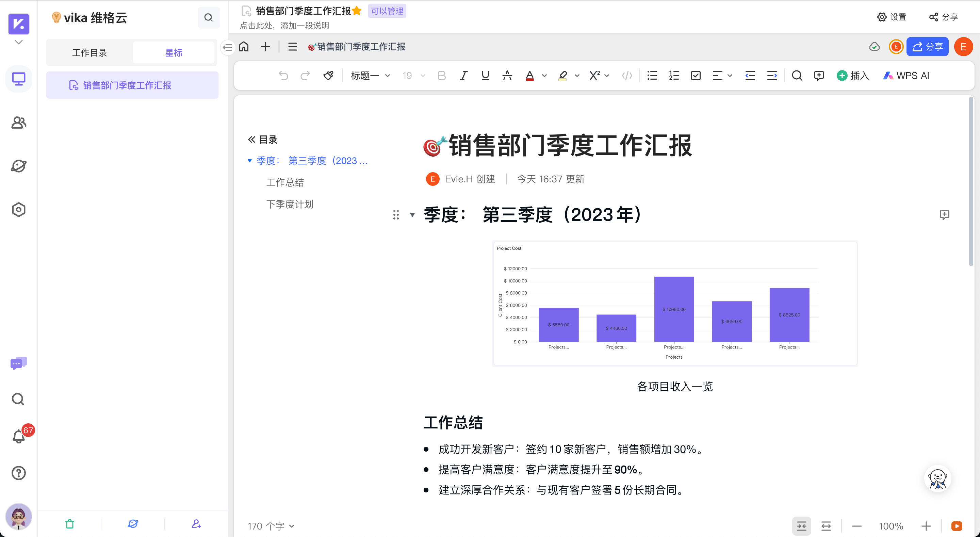
Task: Apply bold formatting to text
Action: [x=441, y=75]
